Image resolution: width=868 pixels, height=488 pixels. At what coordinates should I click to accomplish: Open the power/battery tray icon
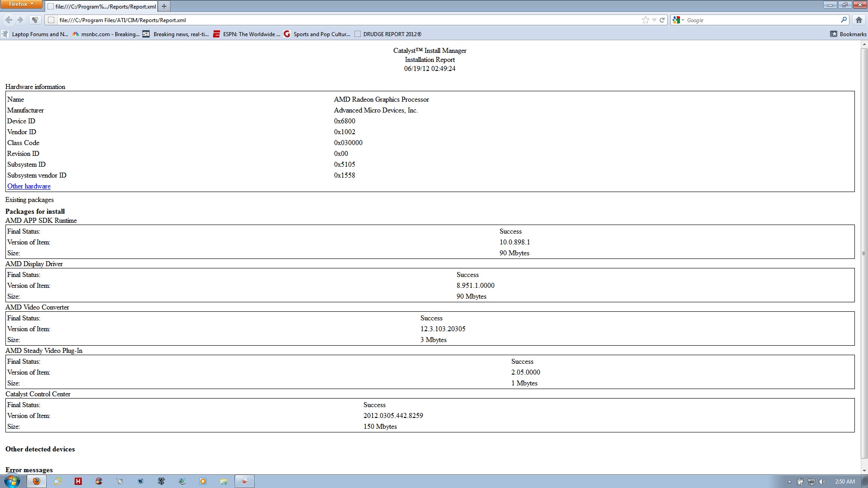(800, 482)
